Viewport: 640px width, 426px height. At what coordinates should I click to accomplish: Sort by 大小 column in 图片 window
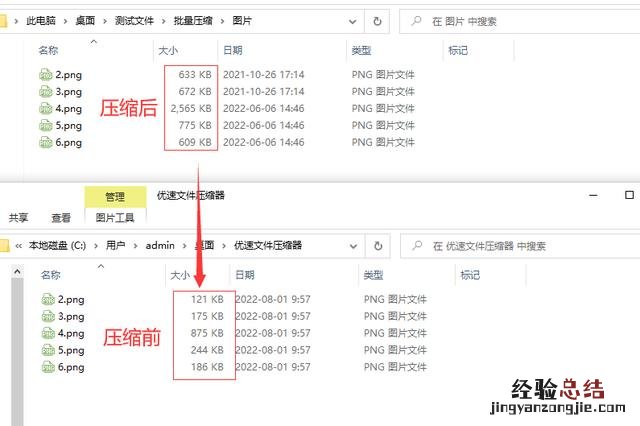(168, 51)
